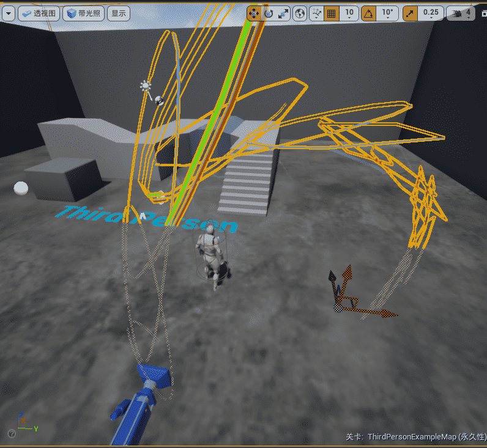Open the viewport options arrow menu
This screenshot has width=487, height=448.
tap(9, 13)
